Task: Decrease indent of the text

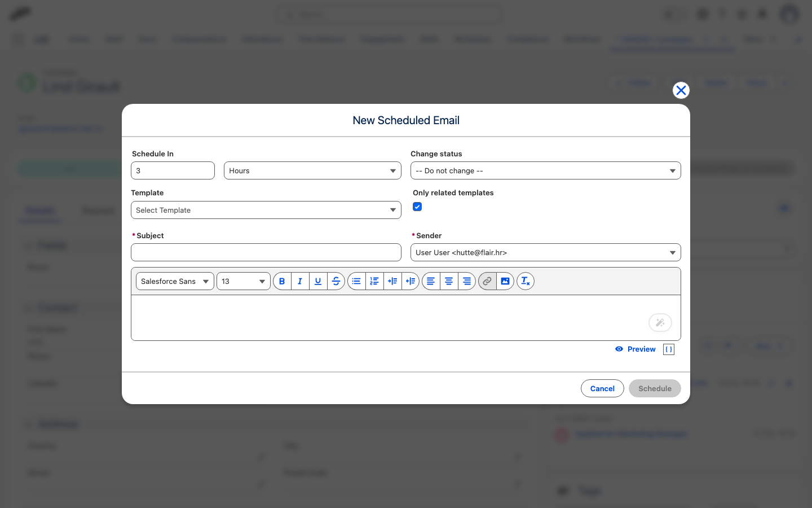Action: 411,281
